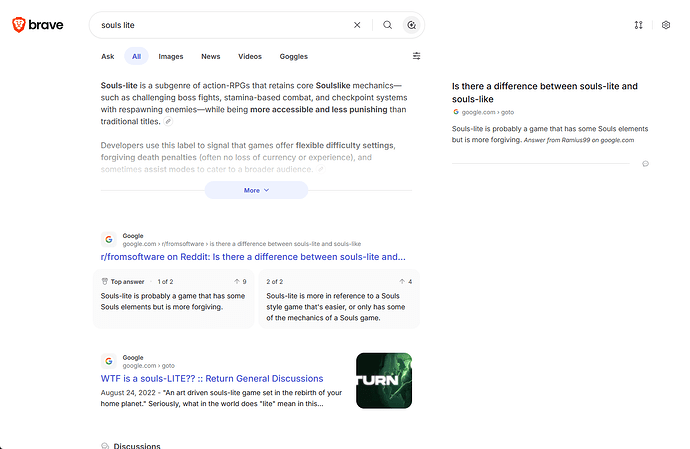Screen dimensions: 690x449
Task: Open the Goggles tab
Action: tap(294, 56)
